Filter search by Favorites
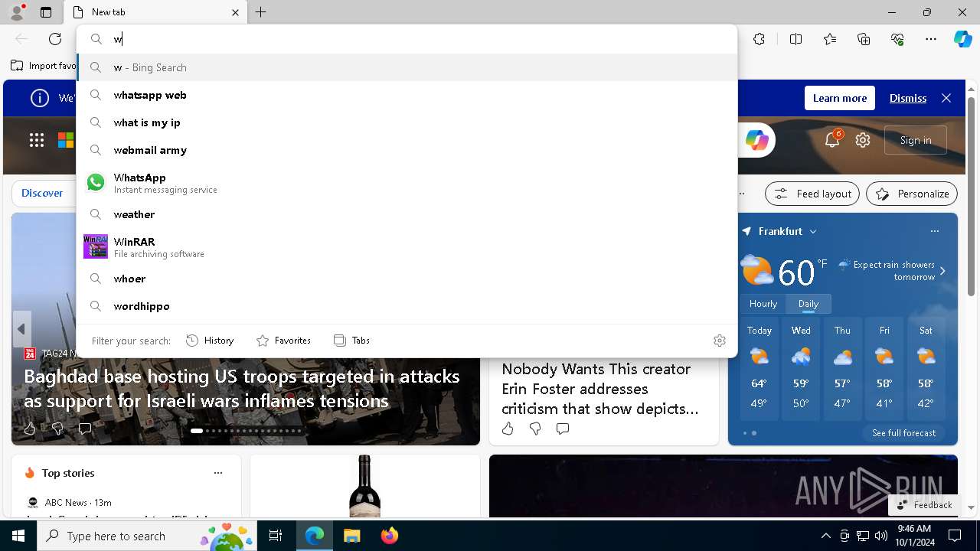Viewport: 980px width, 551px height. coord(283,341)
